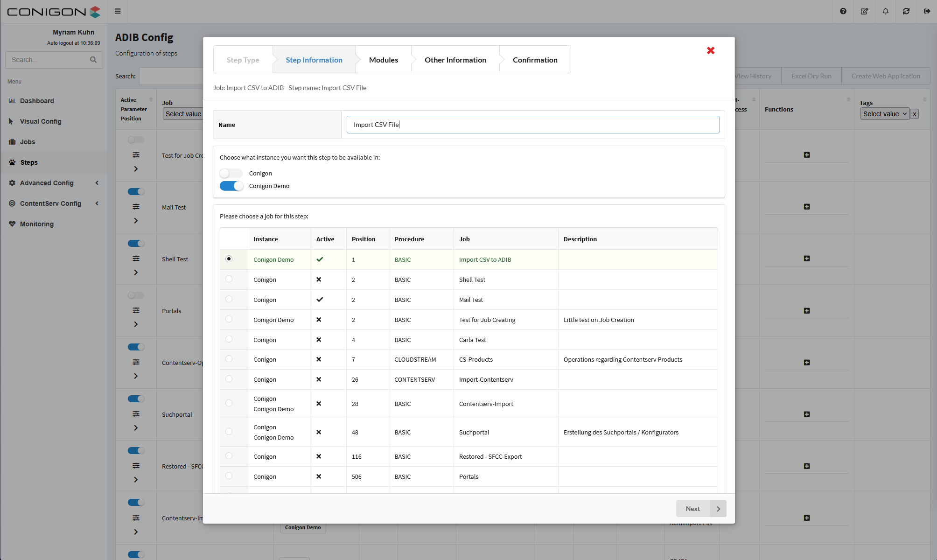Click the help question mark icon
937x560 pixels.
tap(843, 11)
